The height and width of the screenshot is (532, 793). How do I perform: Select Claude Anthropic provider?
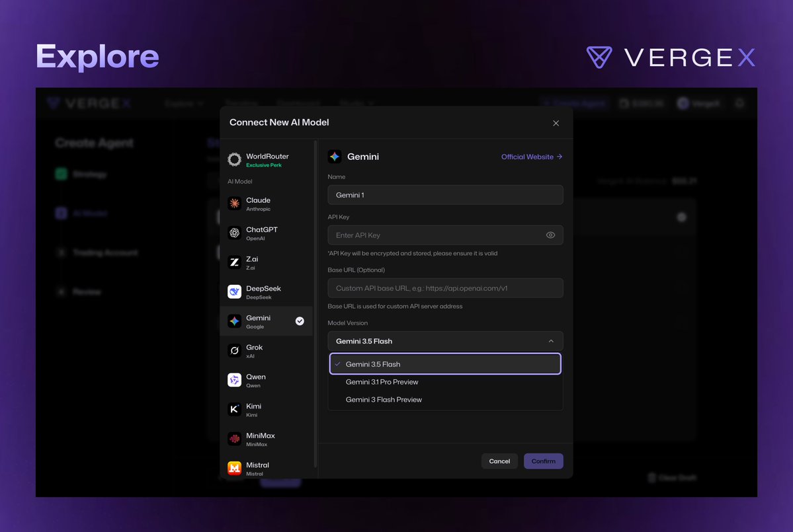pyautogui.click(x=267, y=204)
